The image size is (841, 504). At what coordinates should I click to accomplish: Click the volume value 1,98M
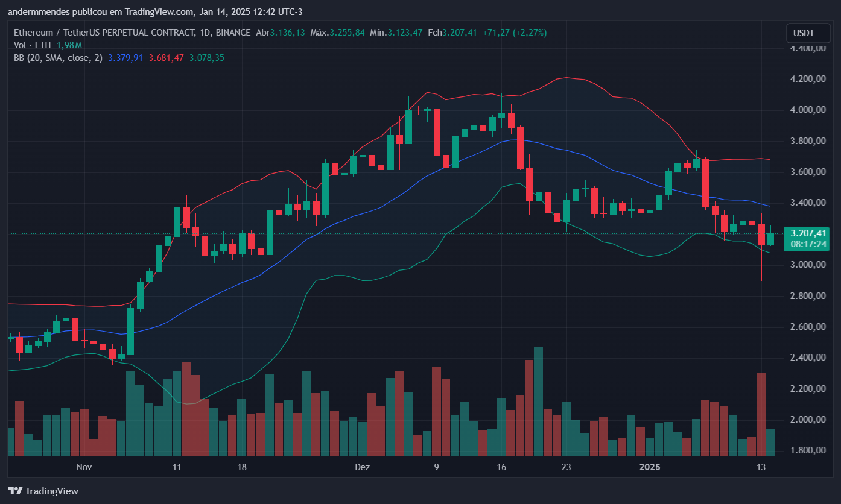click(x=69, y=45)
